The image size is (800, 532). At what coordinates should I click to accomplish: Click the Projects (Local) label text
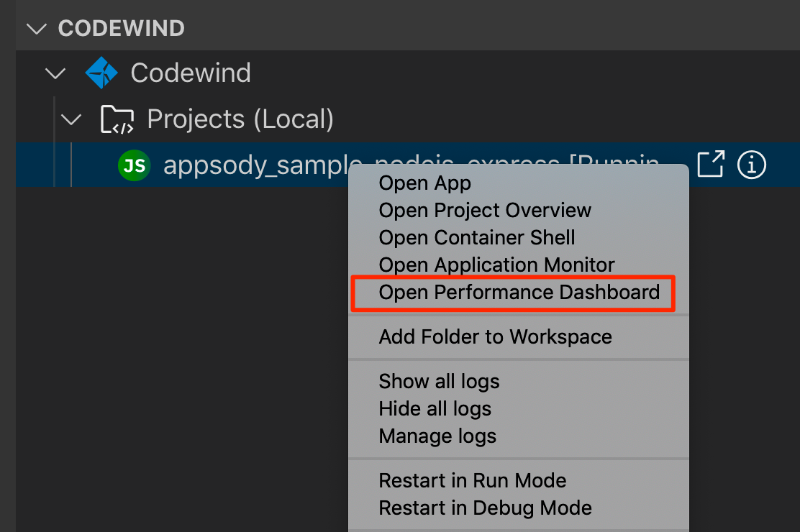pyautogui.click(x=240, y=119)
